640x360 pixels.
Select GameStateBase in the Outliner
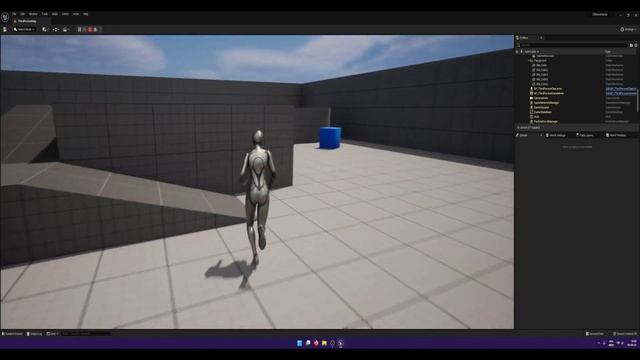tap(542, 112)
